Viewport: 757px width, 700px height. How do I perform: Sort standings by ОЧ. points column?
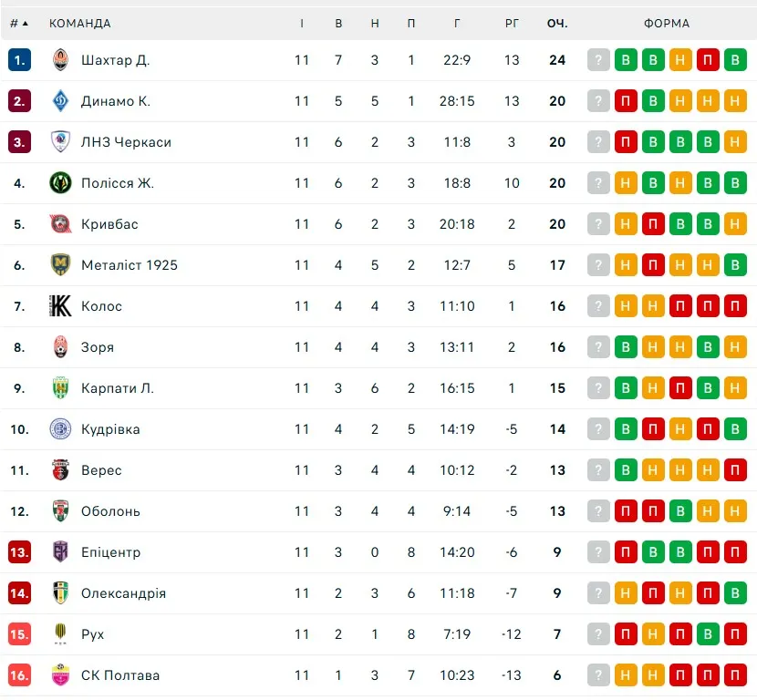coord(557,23)
